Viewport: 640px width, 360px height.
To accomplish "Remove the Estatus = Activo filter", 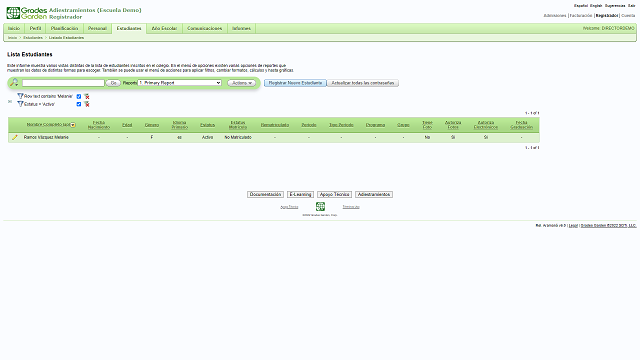I will click(87, 104).
